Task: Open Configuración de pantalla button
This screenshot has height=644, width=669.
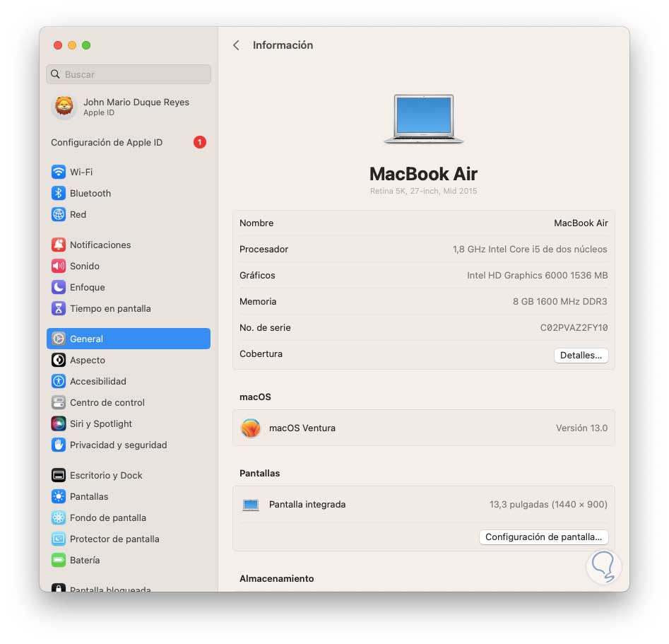Action: [x=543, y=537]
